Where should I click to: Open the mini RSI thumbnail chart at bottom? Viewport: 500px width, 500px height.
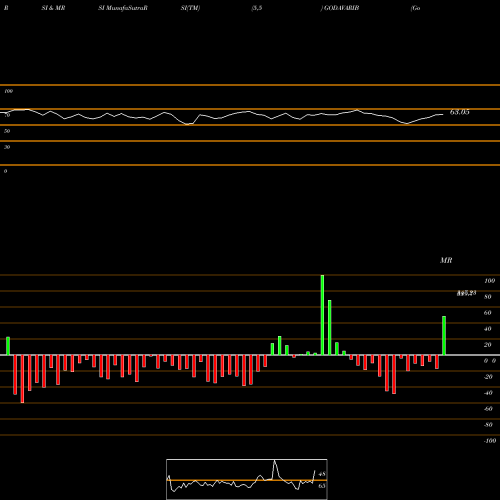point(247,479)
